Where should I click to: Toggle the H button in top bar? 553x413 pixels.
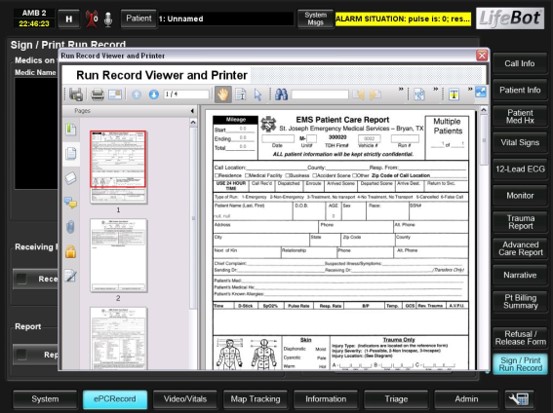pos(69,19)
